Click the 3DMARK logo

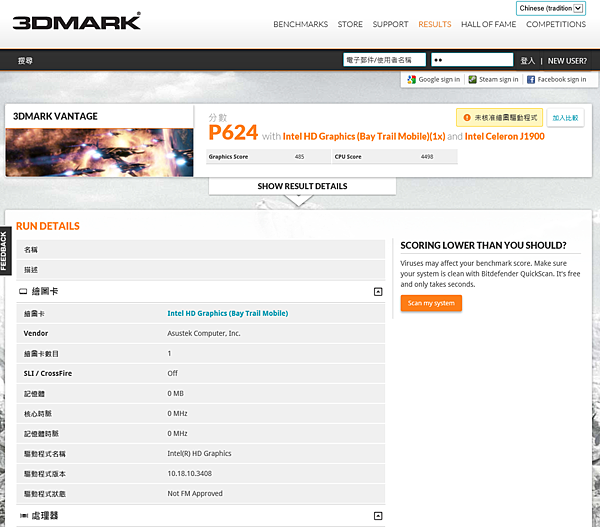pyautogui.click(x=77, y=22)
